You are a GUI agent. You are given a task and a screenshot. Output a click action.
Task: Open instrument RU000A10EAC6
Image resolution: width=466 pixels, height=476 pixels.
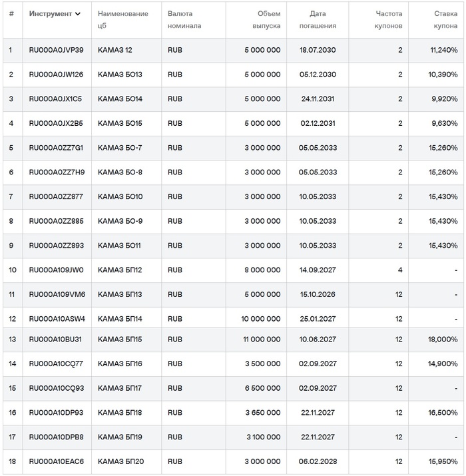point(56,462)
